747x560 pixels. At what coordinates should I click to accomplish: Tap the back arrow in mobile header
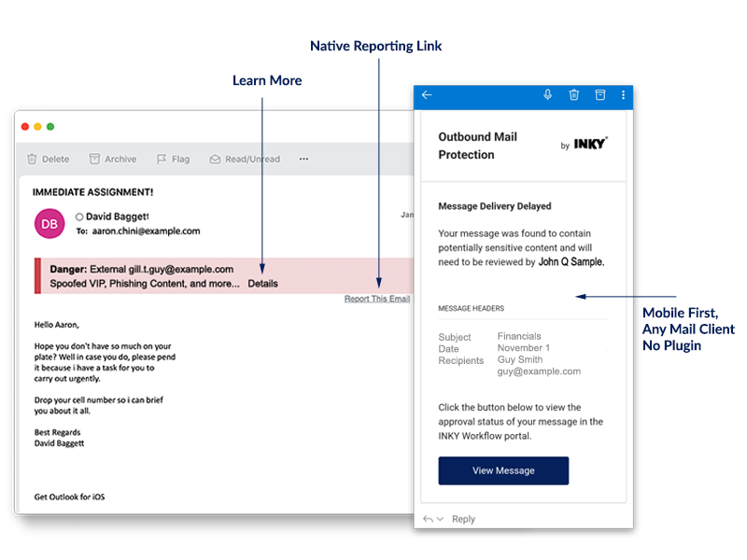(427, 95)
